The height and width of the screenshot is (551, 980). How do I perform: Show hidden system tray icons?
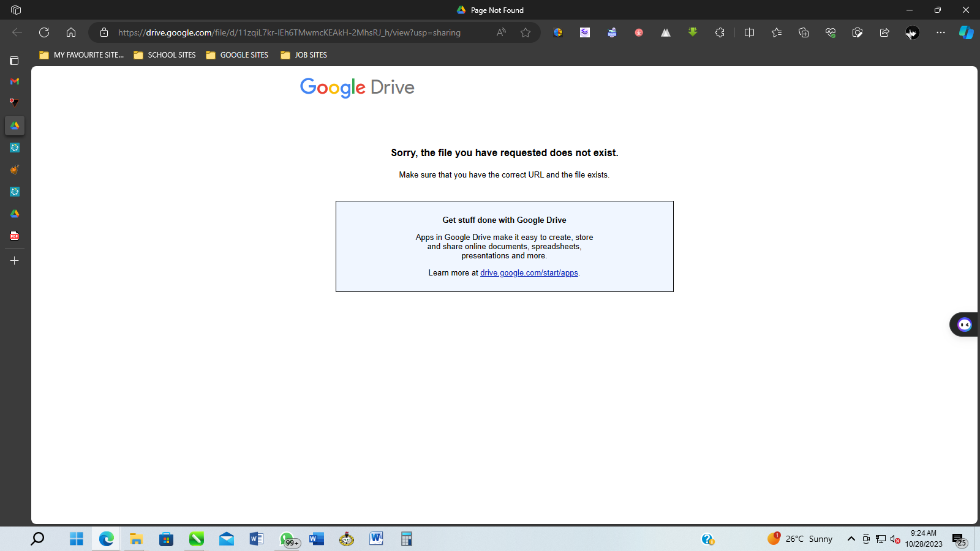[851, 539]
